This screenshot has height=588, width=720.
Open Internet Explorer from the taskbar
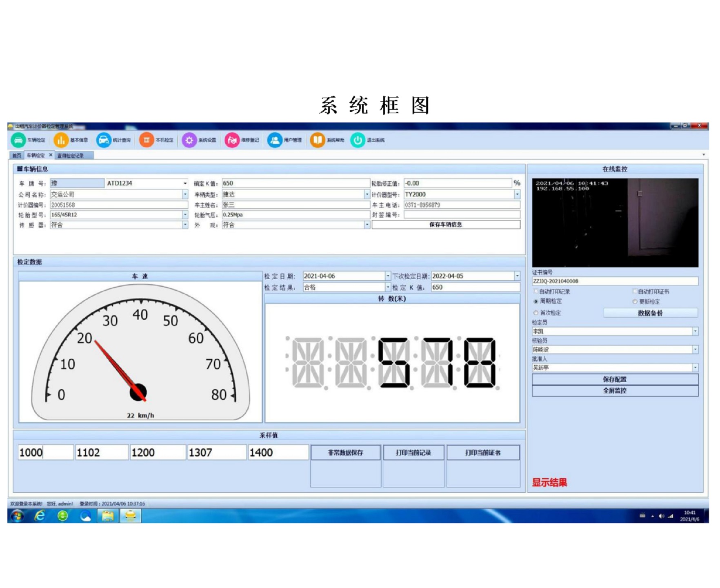point(40,516)
